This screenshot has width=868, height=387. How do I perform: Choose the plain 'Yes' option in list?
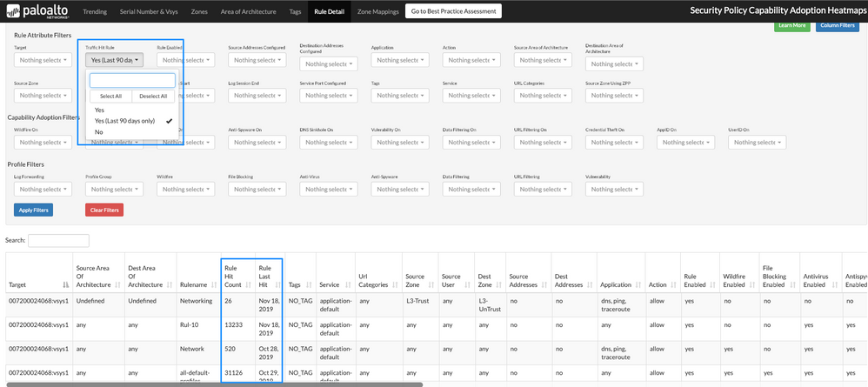(99, 110)
